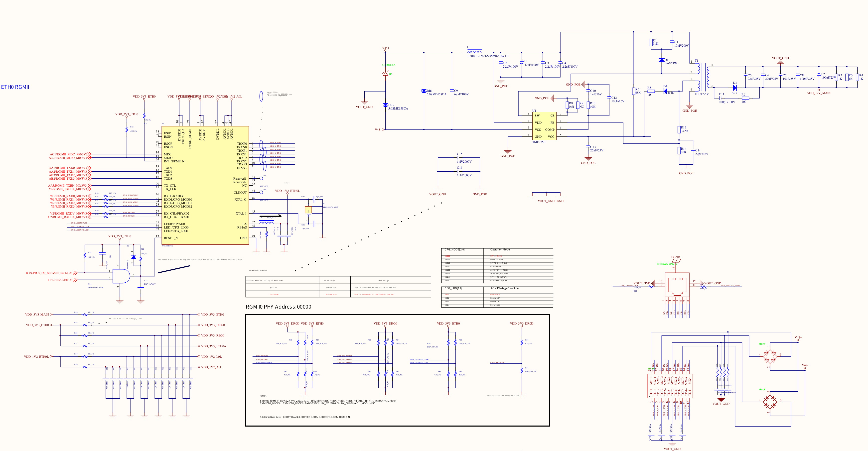Click the ETH0 RGMII section title
The image size is (868, 451).
pos(15,87)
